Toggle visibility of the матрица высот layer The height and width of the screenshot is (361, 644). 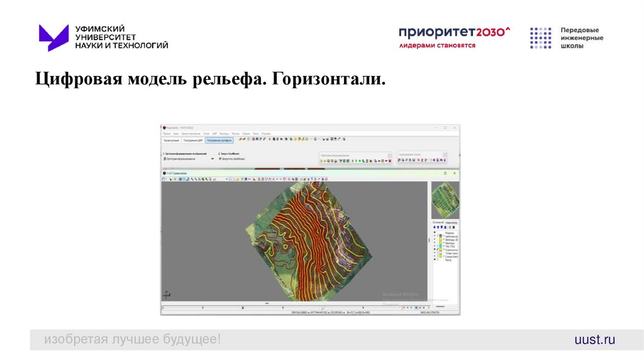coord(435,236)
